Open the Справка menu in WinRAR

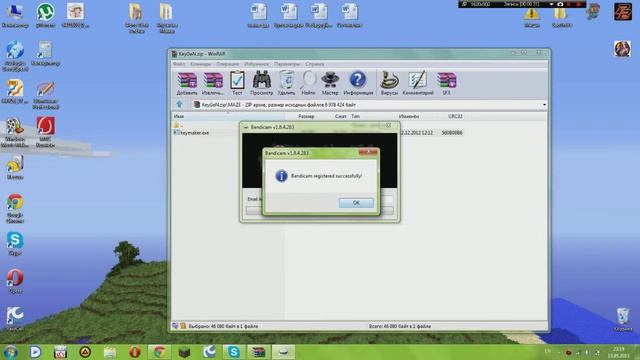[314, 64]
